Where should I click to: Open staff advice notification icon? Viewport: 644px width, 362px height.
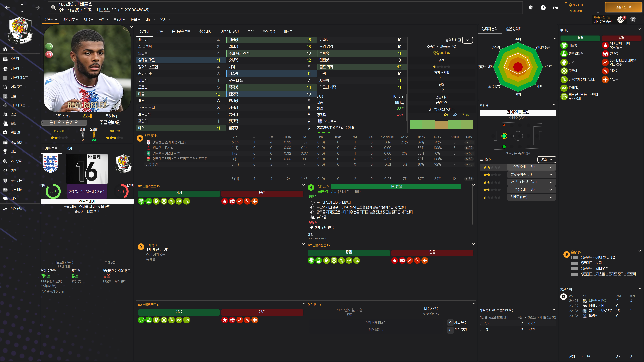621,19
